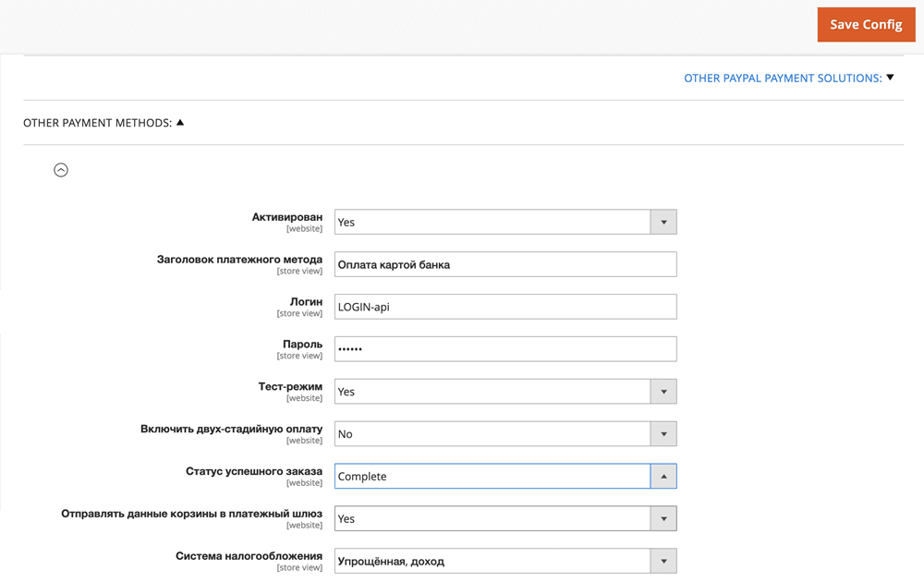
Task: Click the Тест-режим label
Action: (290, 387)
